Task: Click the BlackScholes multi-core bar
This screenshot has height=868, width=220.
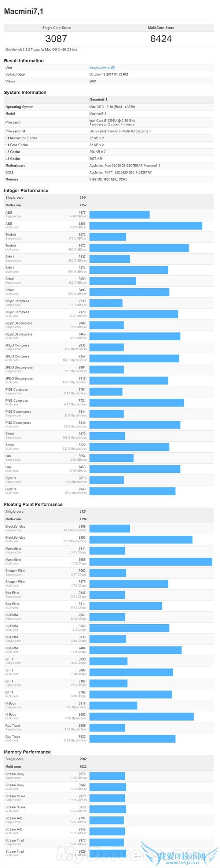Action: (x=141, y=539)
